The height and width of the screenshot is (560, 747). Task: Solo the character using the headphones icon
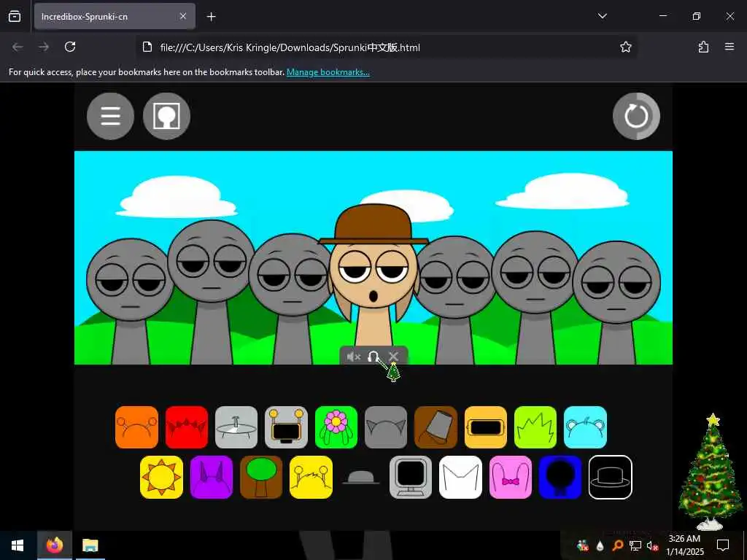click(373, 357)
